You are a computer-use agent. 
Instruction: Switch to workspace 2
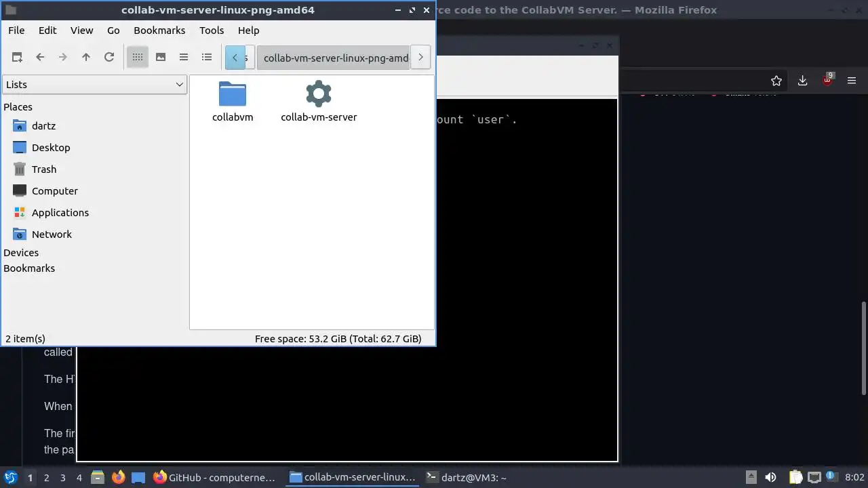point(47,478)
